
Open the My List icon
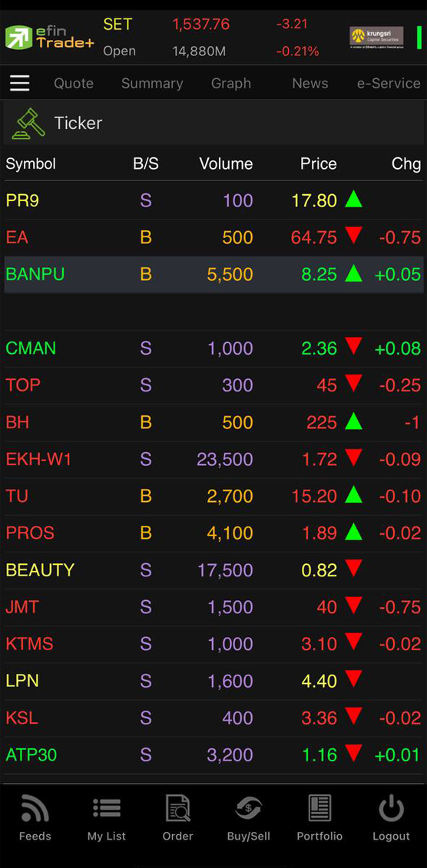point(107,808)
